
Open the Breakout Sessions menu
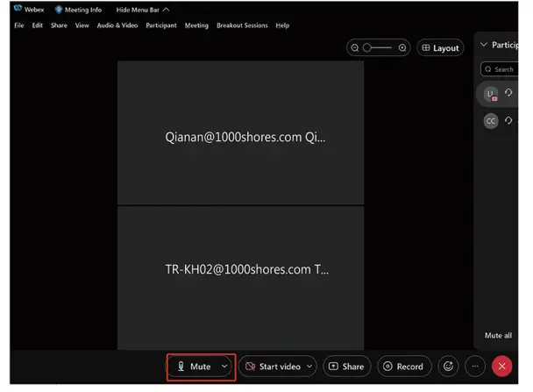242,25
